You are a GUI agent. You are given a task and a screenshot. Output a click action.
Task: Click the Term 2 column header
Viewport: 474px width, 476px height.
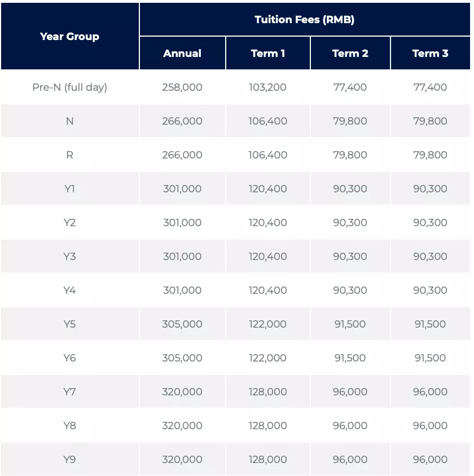tap(350, 54)
